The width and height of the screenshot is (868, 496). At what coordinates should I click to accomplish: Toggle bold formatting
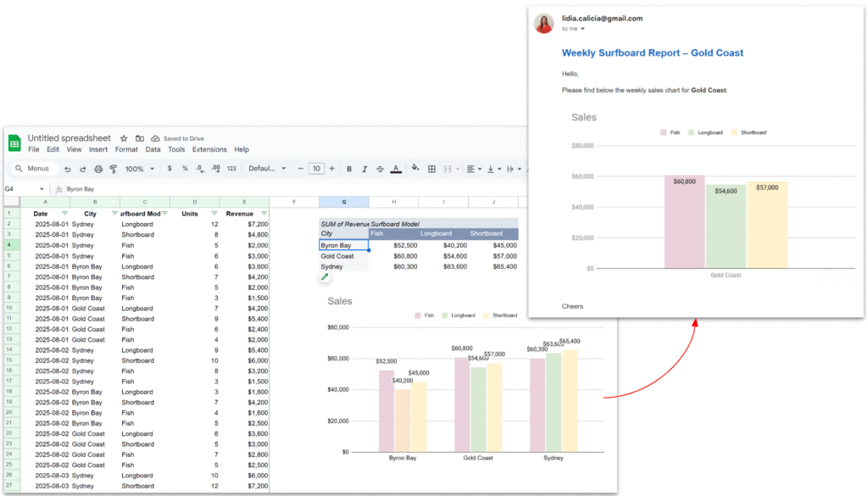coord(349,169)
